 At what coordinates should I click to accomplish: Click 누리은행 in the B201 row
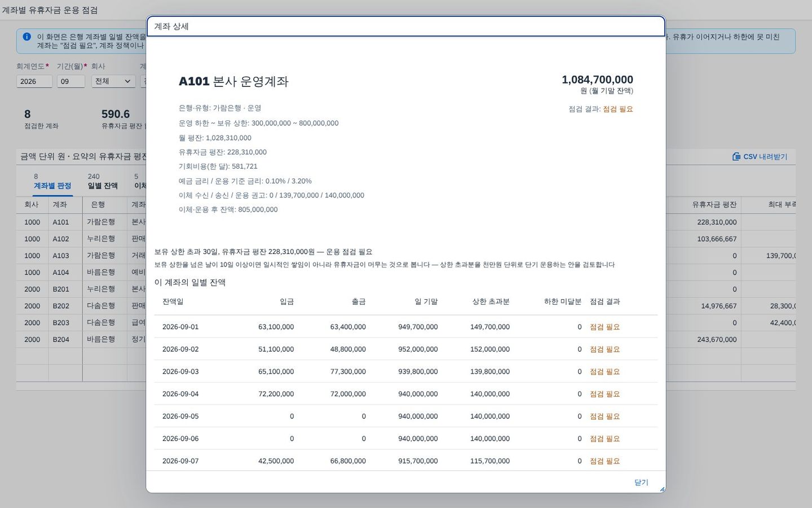click(x=101, y=289)
